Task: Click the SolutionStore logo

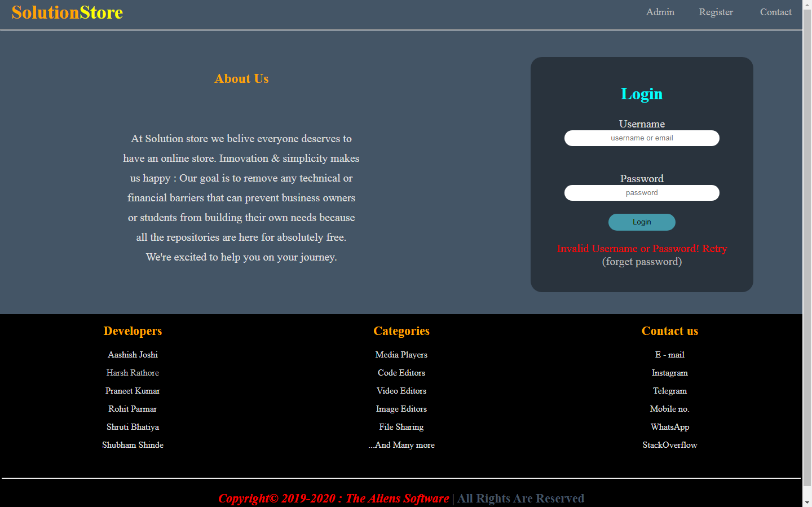Action: [67, 12]
